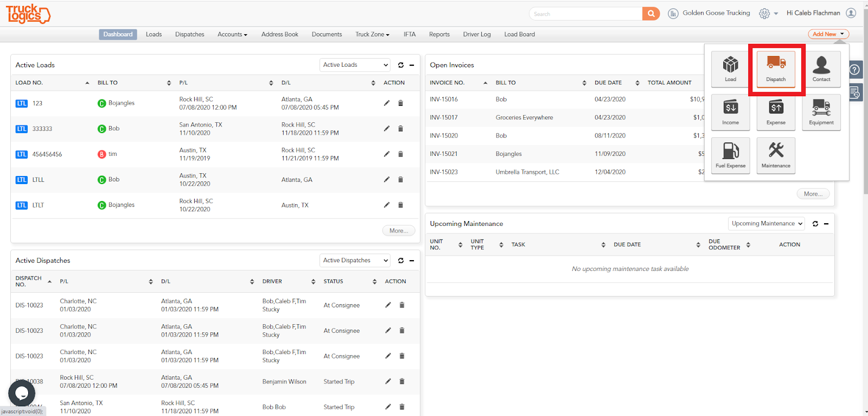Select the Groceries Everywhere invoice cell
Viewport: 868px width, 416px height.
coord(524,117)
